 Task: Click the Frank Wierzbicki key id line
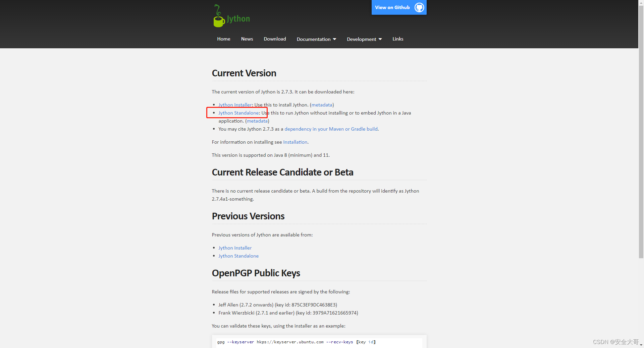[288, 313]
